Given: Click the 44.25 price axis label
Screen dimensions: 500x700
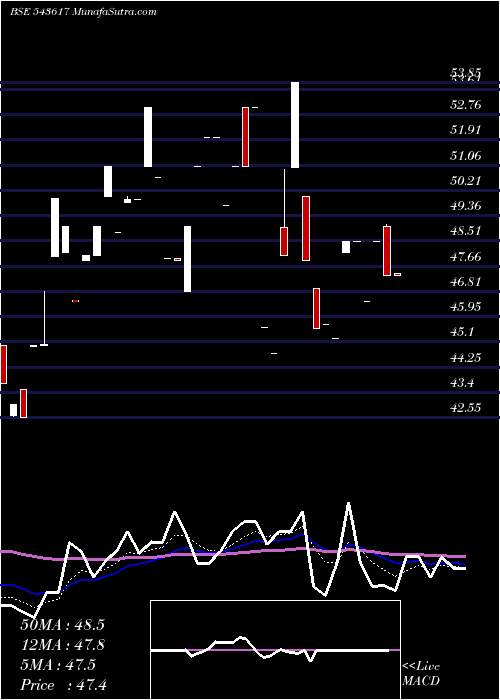Looking at the screenshot, I should (466, 358).
